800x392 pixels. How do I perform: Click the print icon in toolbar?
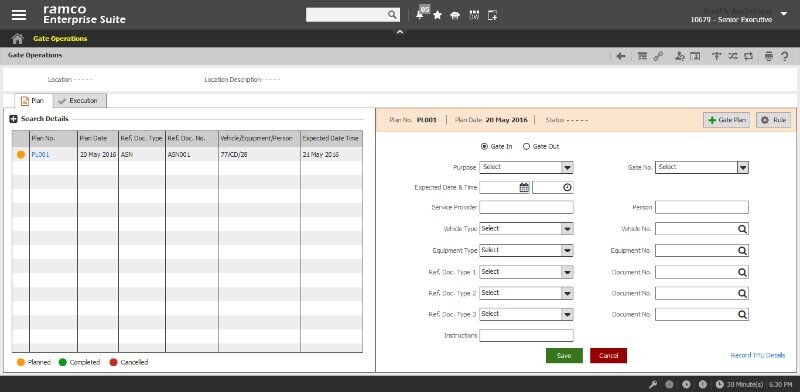pyautogui.click(x=769, y=57)
